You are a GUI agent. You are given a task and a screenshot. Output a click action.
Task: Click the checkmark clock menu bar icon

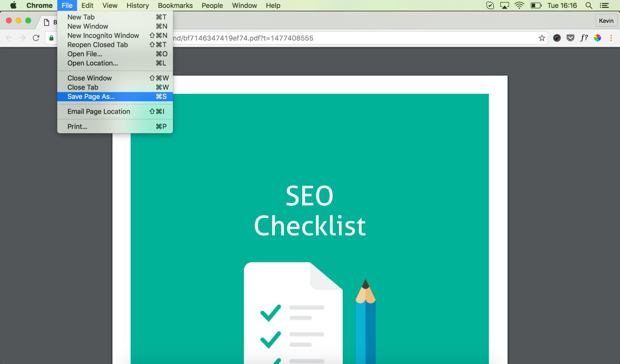(490, 5)
